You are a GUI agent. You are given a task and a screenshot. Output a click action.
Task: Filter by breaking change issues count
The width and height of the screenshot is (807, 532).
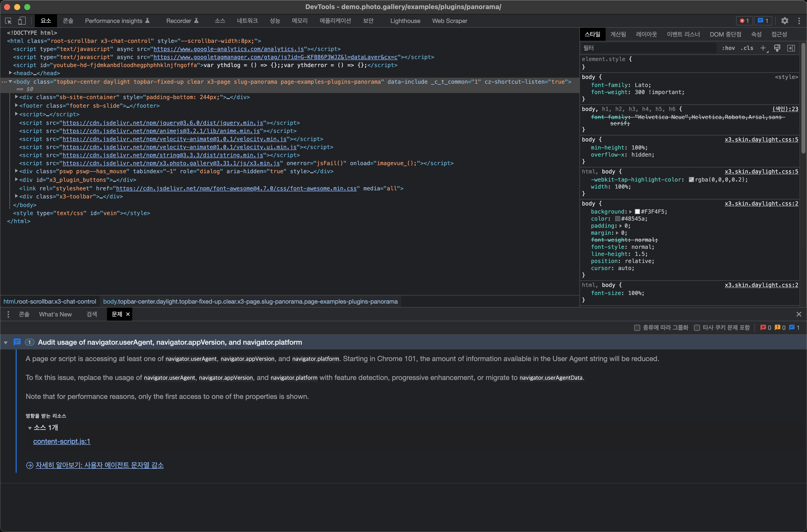(x=780, y=328)
